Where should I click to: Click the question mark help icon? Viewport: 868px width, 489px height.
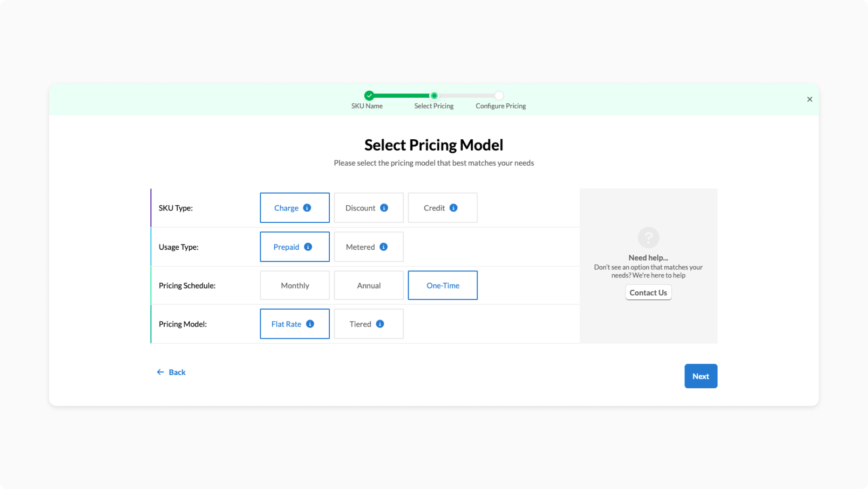[x=648, y=237]
